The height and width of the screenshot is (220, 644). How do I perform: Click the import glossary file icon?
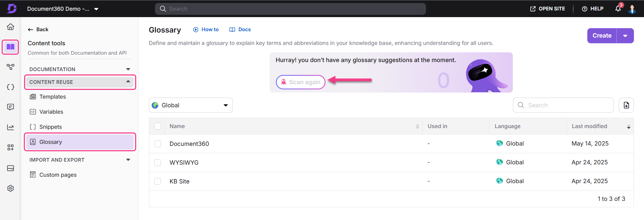point(626,105)
